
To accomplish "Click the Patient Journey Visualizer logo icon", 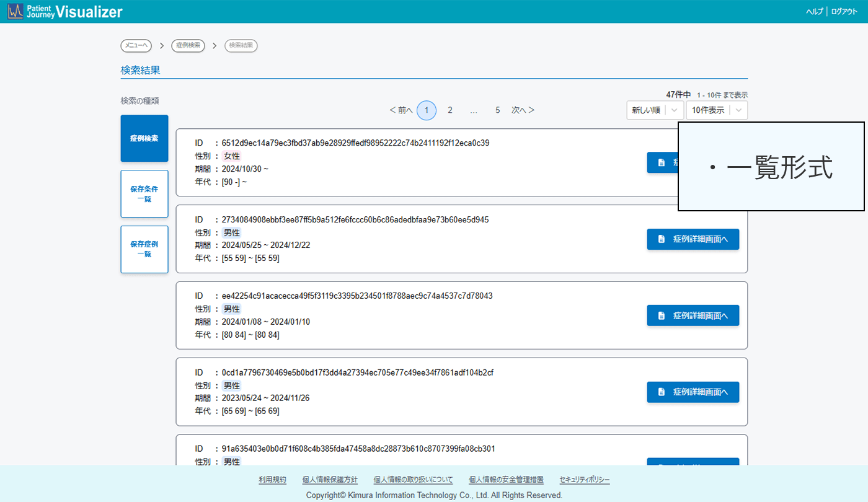I will [x=15, y=11].
